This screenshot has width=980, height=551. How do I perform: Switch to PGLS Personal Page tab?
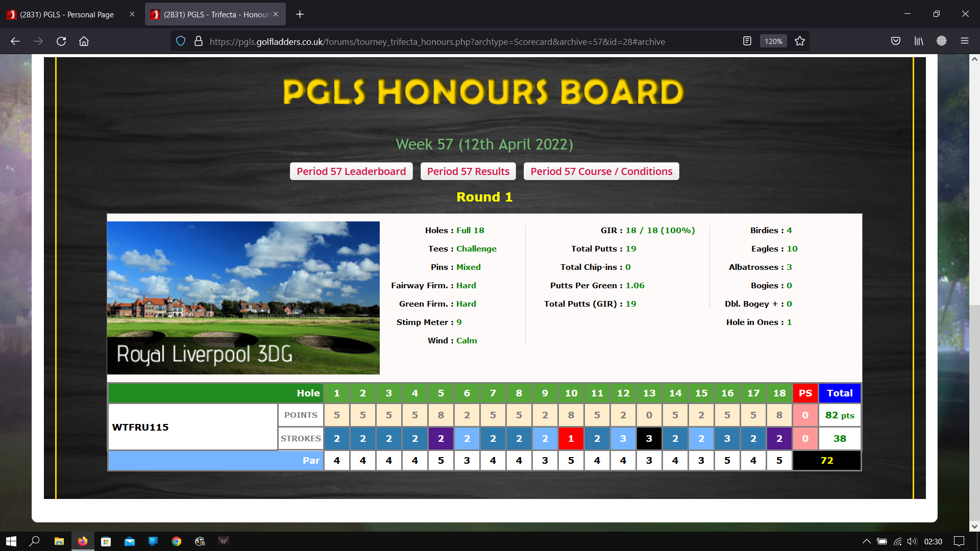tap(66, 14)
